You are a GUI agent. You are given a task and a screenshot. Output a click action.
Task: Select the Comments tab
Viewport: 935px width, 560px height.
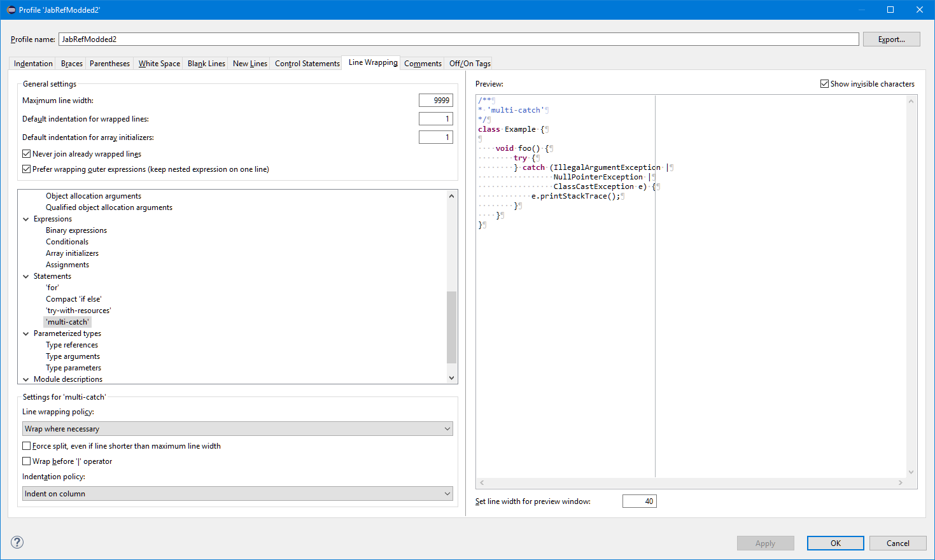(423, 64)
